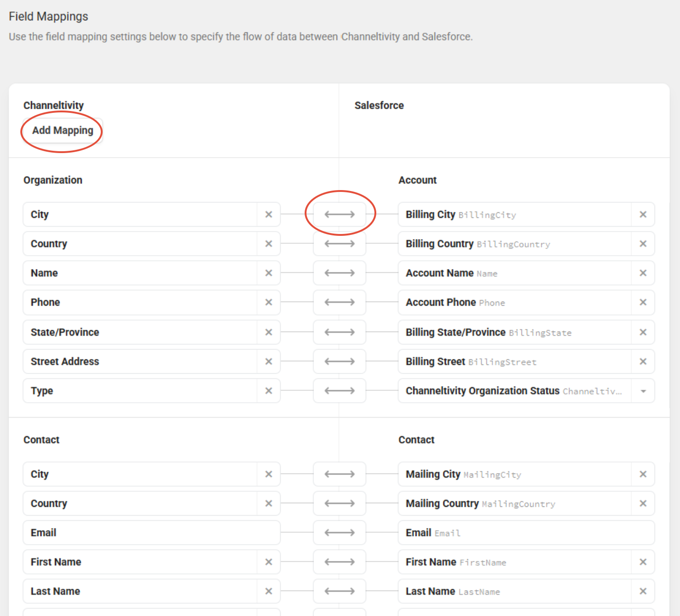Image resolution: width=680 pixels, height=616 pixels.
Task: Click the Salesforce column header
Action: 379,105
